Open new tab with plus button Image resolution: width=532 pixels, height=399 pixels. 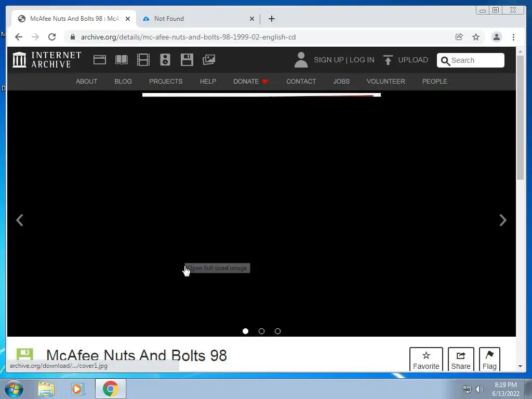point(271,19)
